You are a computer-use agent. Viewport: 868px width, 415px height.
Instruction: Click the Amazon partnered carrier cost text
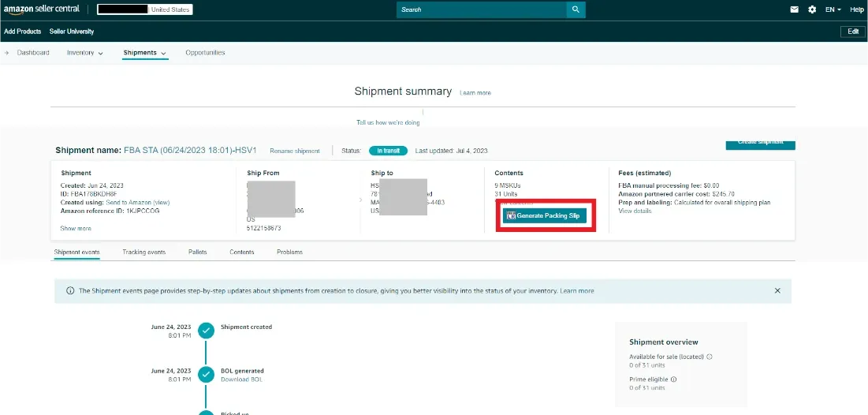pyautogui.click(x=676, y=194)
